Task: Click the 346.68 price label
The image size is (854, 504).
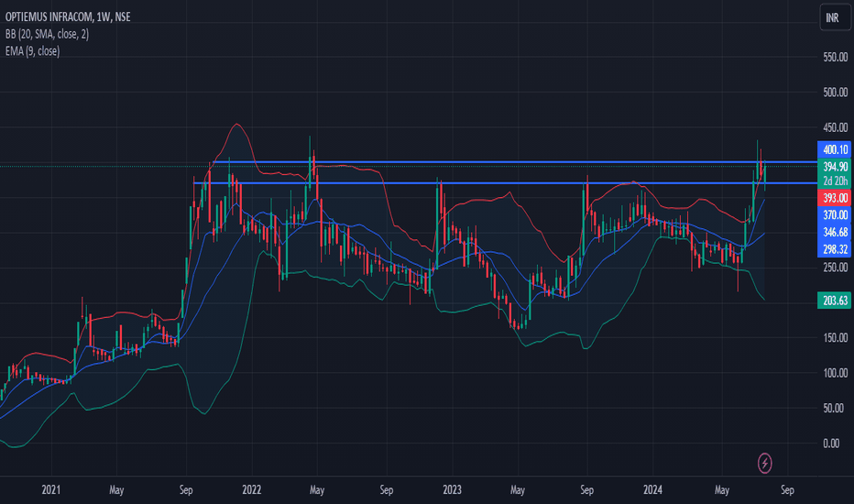Action: pos(835,232)
